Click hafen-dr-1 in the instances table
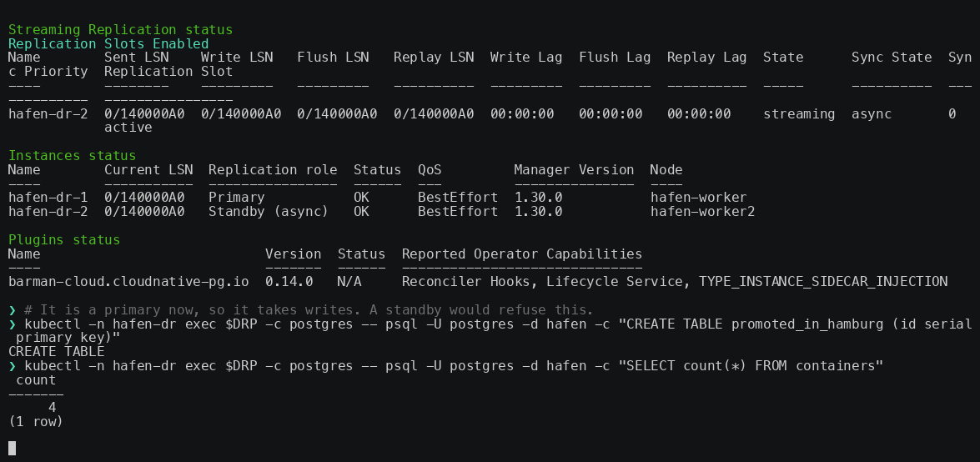This screenshot has height=462, width=980. click(x=48, y=198)
